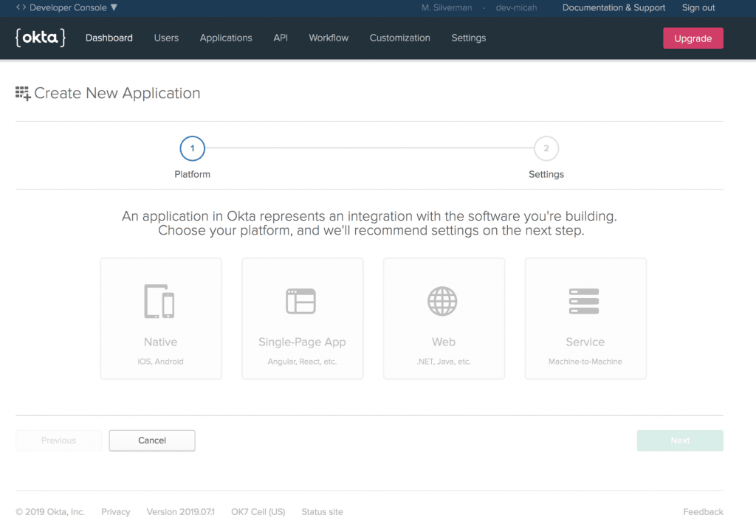
Task: Click the Okta logo
Action: tap(41, 38)
